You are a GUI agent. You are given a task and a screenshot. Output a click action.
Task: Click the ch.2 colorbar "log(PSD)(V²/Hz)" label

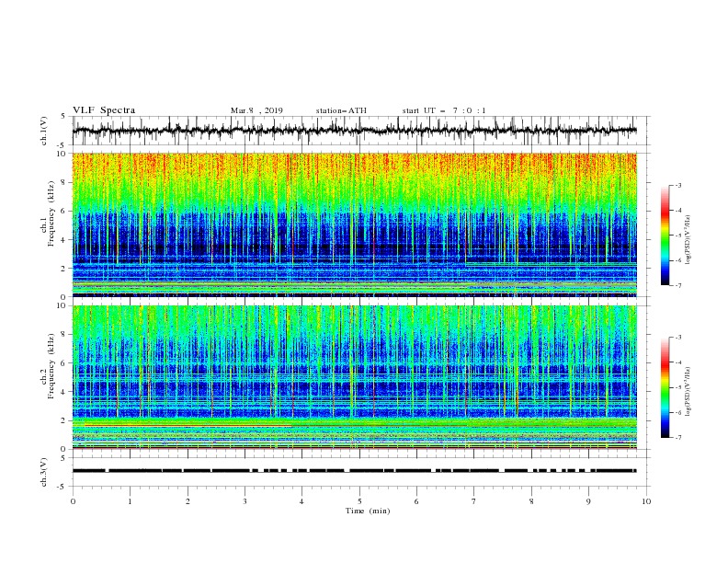tap(688, 392)
